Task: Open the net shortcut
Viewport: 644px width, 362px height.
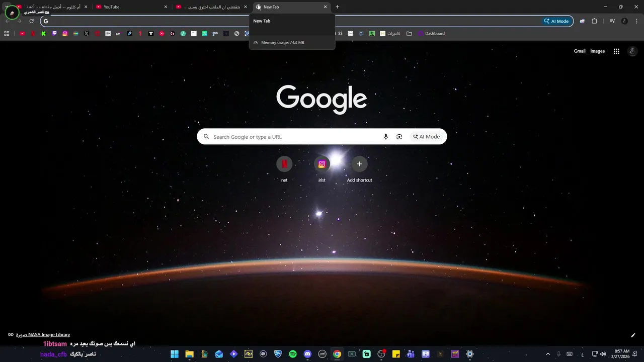Action: coord(284,169)
